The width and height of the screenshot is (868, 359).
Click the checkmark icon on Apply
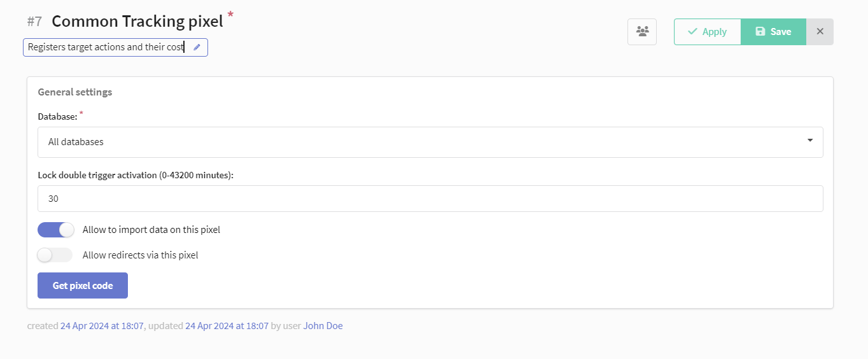coord(692,32)
